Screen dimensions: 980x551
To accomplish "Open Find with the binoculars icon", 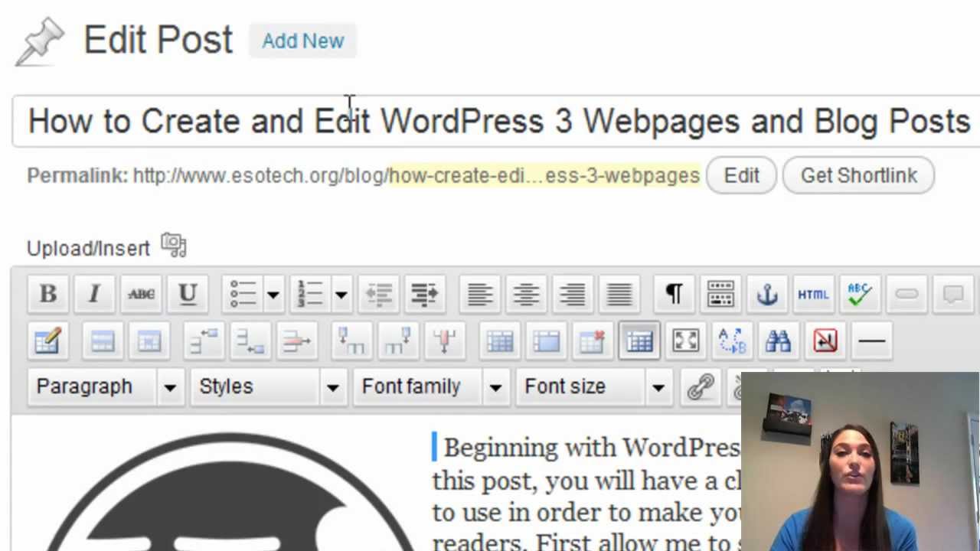I will coord(778,341).
